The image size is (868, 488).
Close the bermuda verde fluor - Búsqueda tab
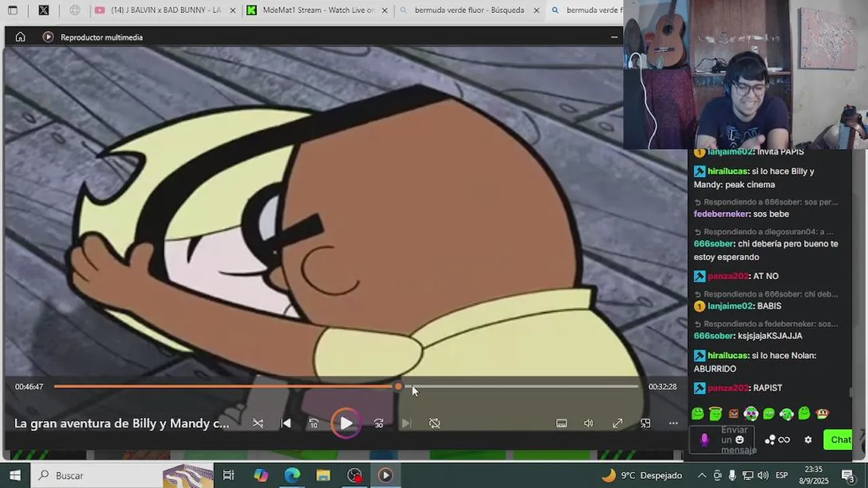[x=536, y=11]
